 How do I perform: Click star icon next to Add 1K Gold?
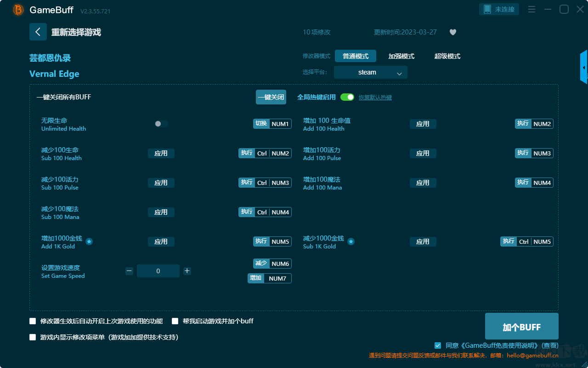click(x=89, y=241)
